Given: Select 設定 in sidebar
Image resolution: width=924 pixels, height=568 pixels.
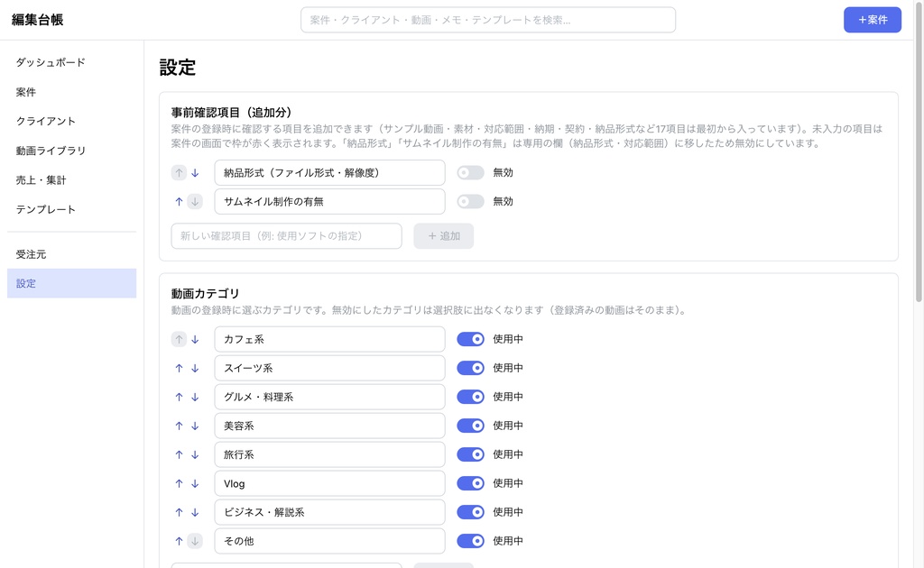Looking at the screenshot, I should [x=72, y=283].
